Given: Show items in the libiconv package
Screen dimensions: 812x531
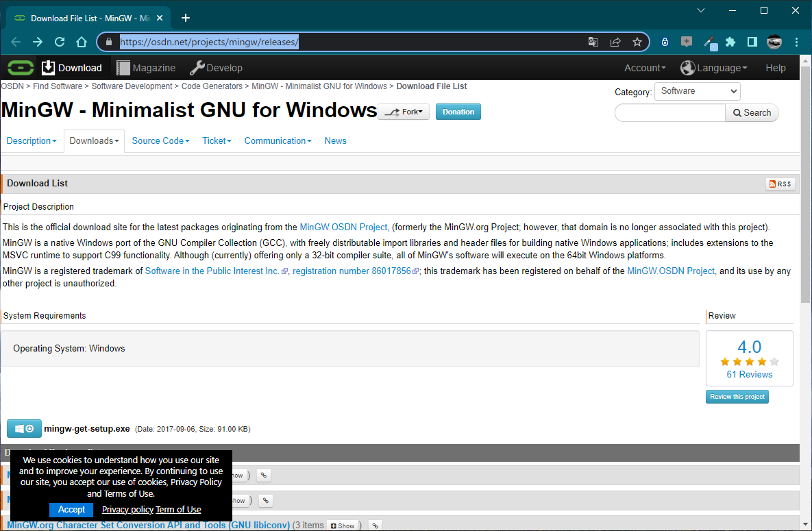Looking at the screenshot, I should 343,526.
